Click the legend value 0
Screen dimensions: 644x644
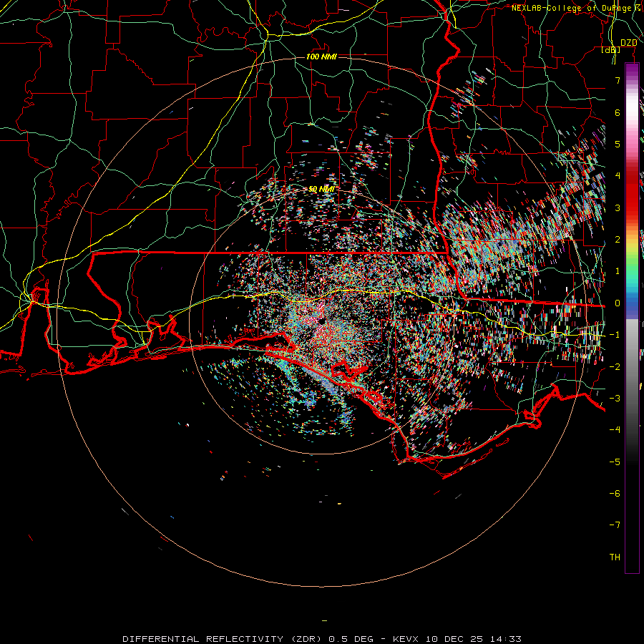(618, 303)
